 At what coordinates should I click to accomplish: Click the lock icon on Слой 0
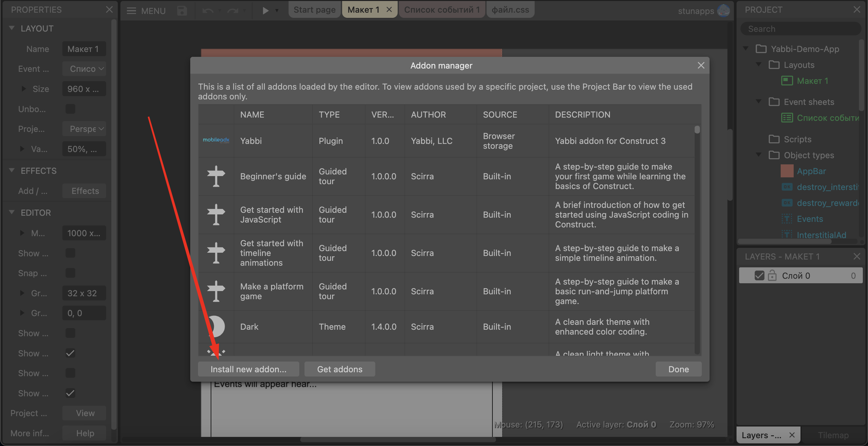[772, 275]
